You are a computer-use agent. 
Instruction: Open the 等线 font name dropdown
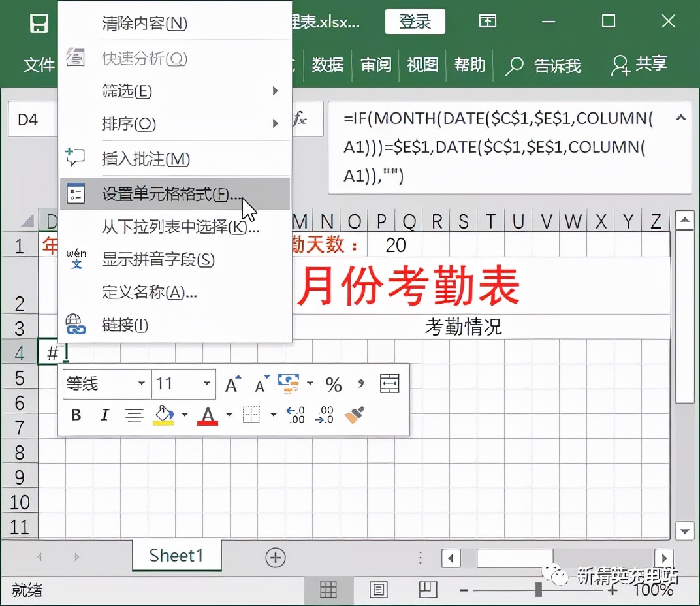[143, 384]
